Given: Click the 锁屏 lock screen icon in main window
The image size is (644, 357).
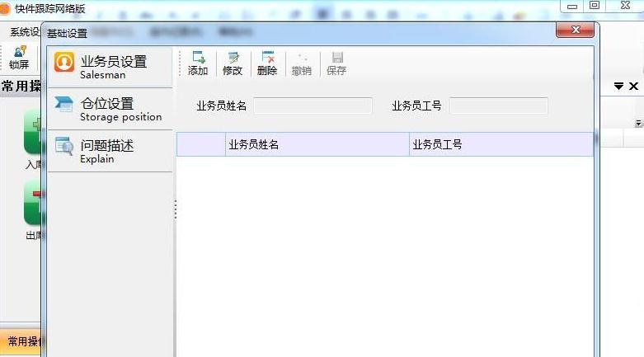Looking at the screenshot, I should point(19,58).
